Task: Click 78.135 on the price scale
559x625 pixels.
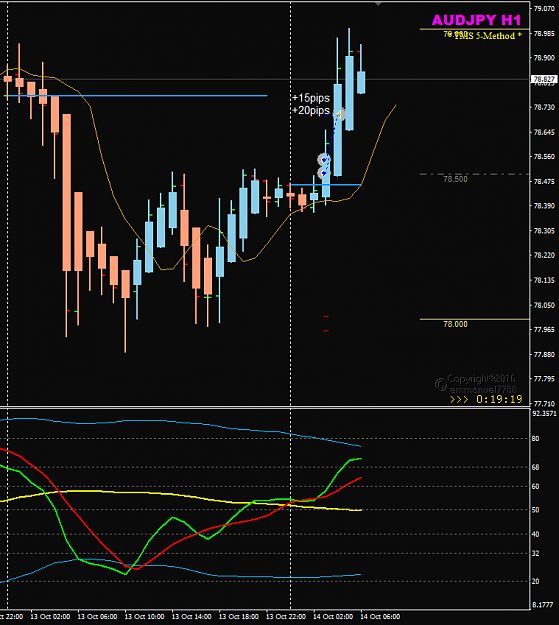Action: (544, 280)
